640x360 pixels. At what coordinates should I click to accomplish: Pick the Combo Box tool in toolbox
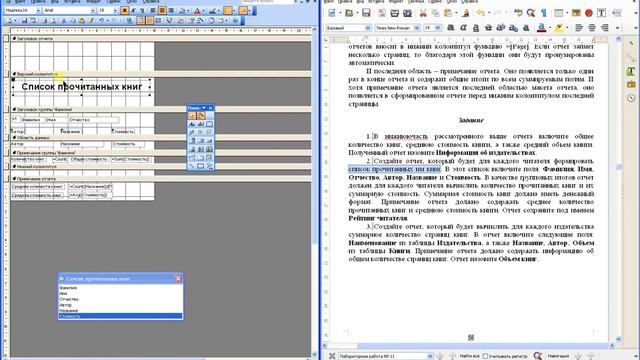pos(192,140)
